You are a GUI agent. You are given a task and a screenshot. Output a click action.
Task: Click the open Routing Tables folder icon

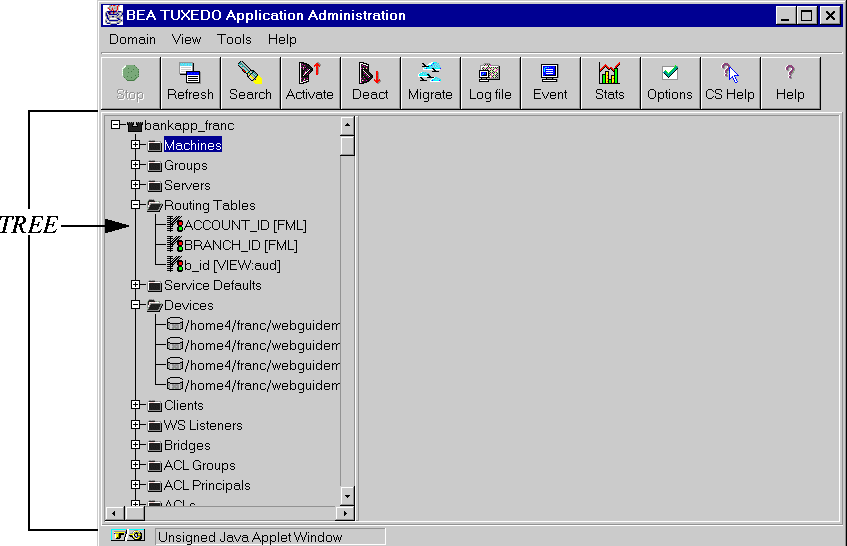(155, 206)
